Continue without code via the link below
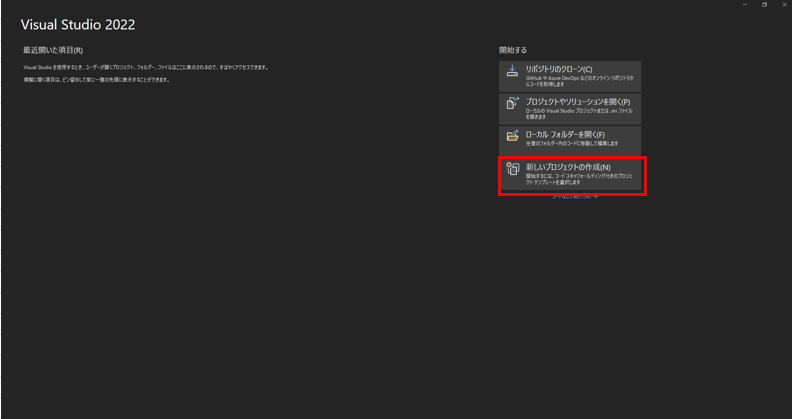This screenshot has width=792, height=419. click(x=574, y=197)
